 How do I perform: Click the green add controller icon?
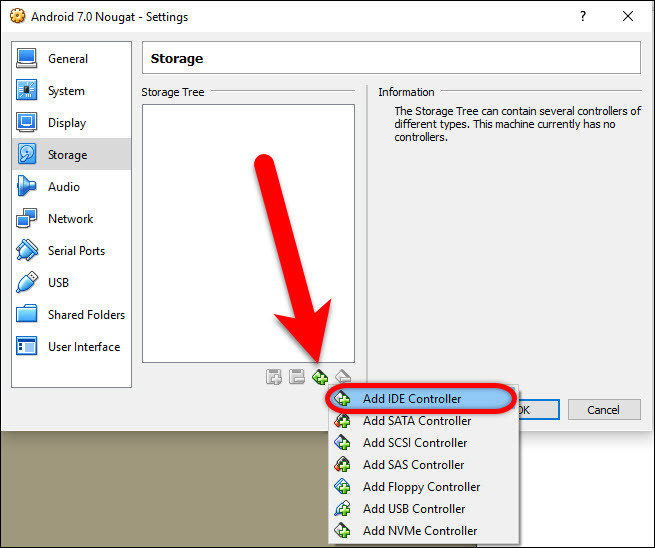point(320,377)
